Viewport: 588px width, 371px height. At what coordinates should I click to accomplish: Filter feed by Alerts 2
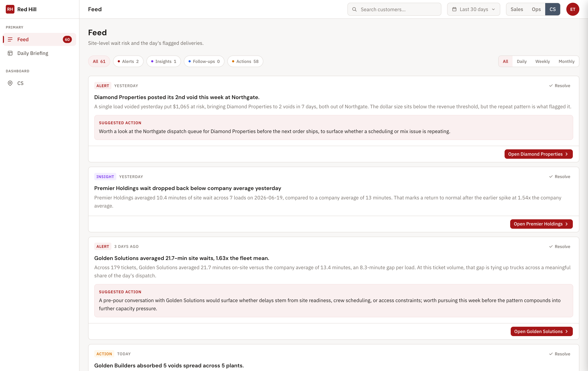point(128,61)
